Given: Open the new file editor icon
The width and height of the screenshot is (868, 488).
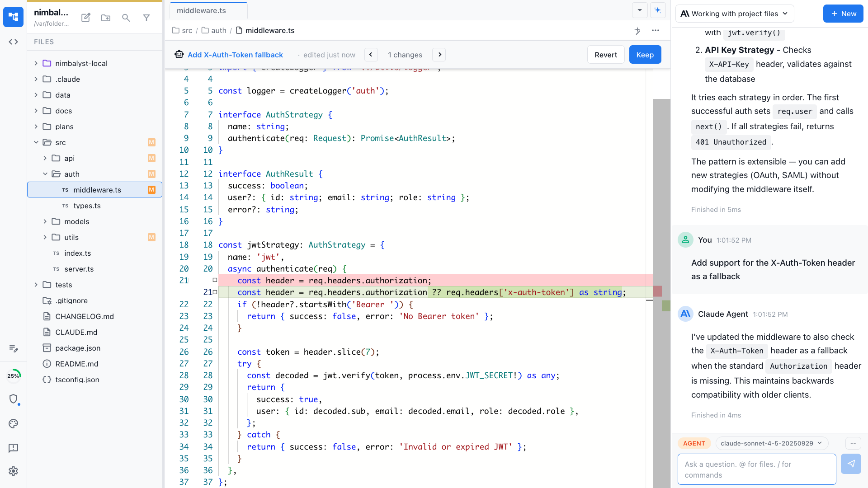Looking at the screenshot, I should click(x=85, y=18).
